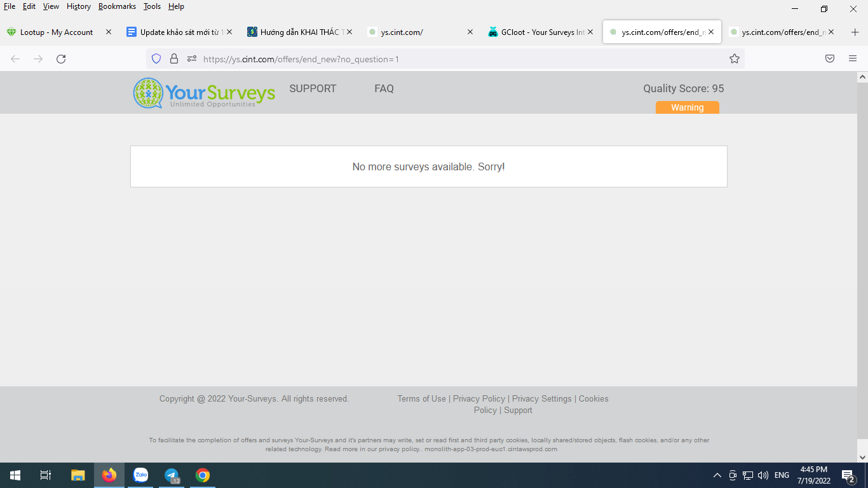868x488 pixels.
Task: Open the Firefox hamburger application menu
Action: (853, 59)
